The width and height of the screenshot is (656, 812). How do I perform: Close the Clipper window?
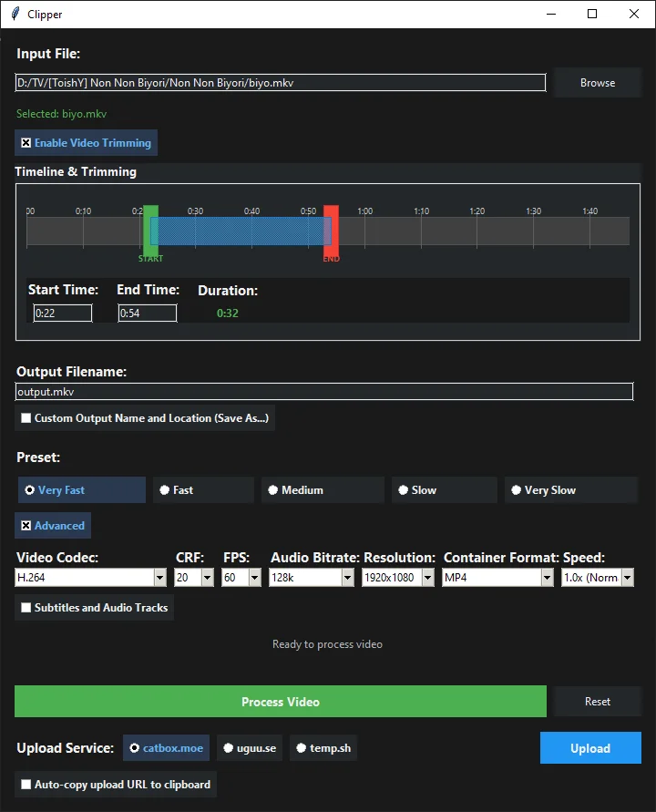coord(634,14)
